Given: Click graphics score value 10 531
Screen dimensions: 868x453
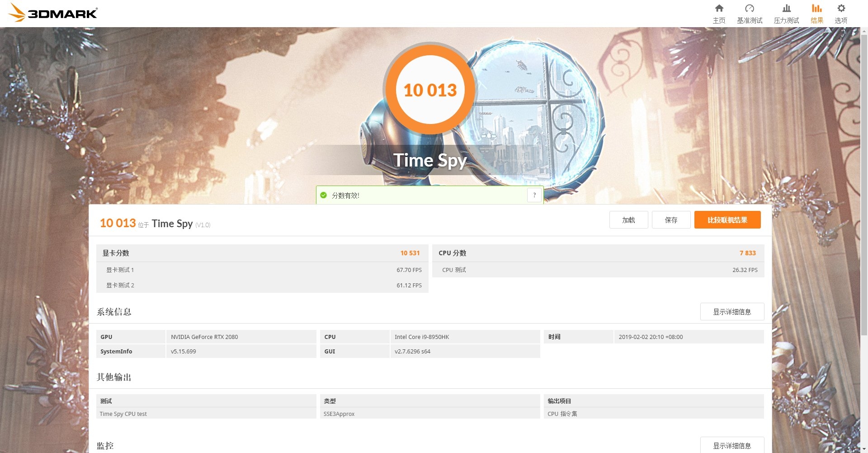Looking at the screenshot, I should (x=410, y=253).
